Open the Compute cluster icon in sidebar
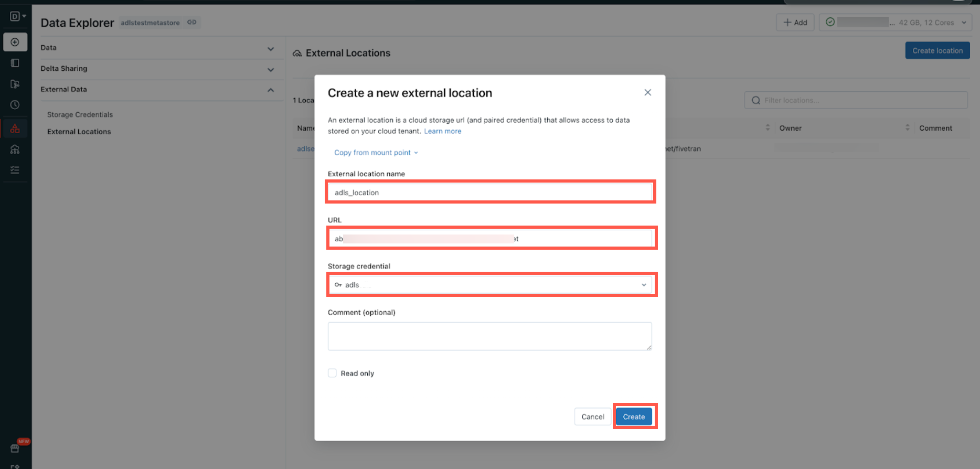980x469 pixels. point(15,150)
